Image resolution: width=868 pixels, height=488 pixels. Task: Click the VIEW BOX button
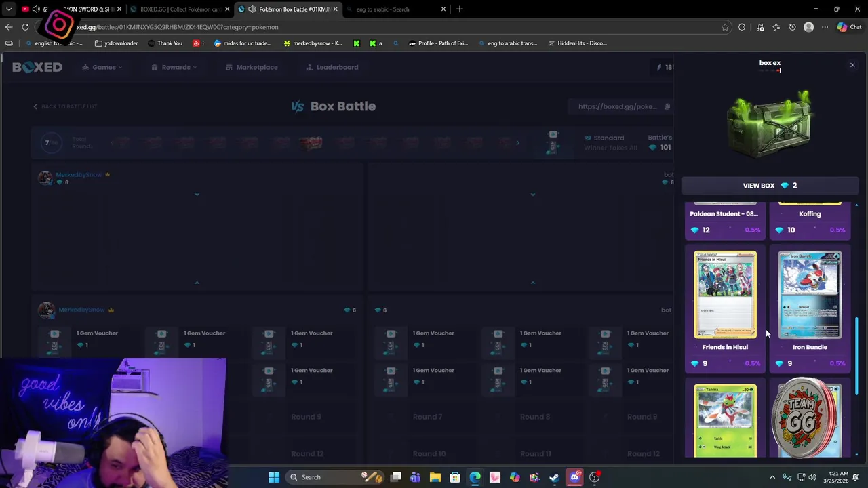click(770, 186)
